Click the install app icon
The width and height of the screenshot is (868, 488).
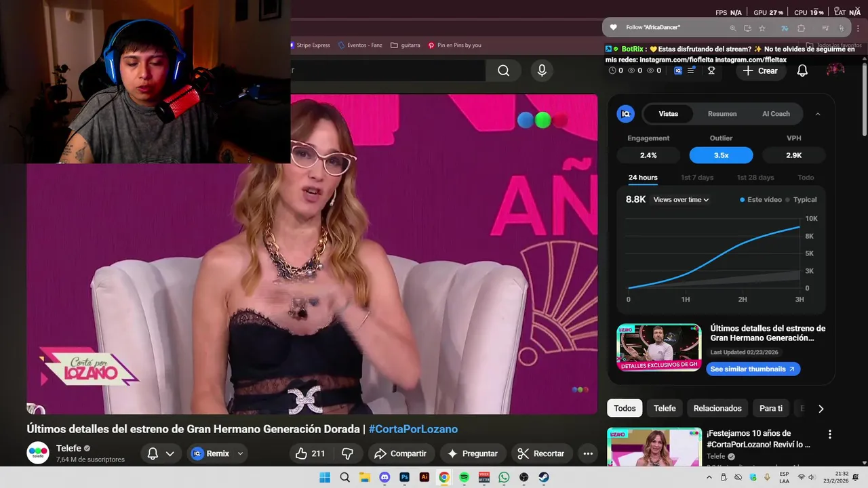click(747, 28)
